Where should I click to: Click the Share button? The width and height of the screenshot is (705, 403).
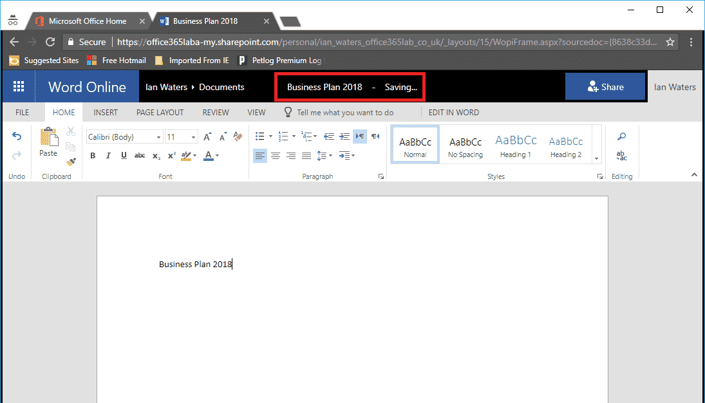point(605,87)
